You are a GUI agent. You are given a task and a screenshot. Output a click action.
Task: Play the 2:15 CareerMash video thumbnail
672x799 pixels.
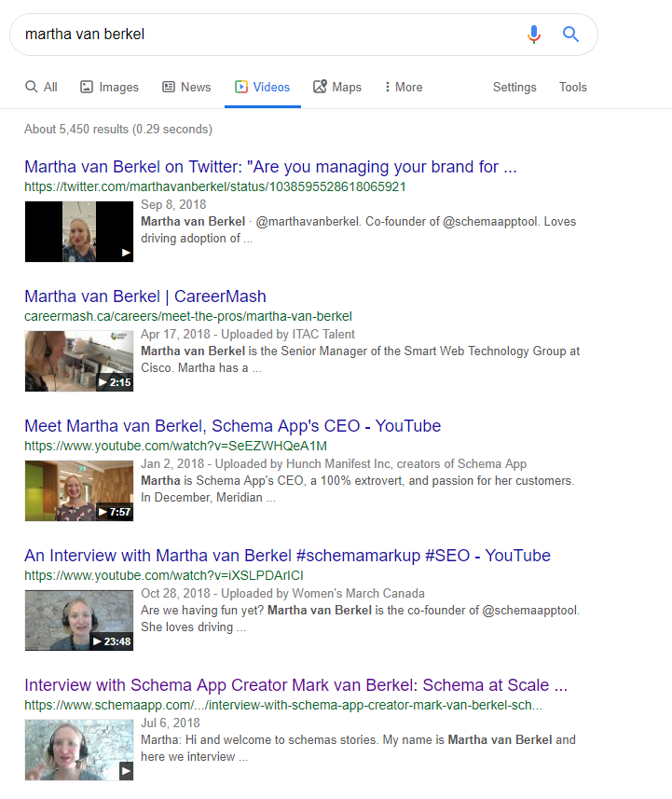(79, 361)
